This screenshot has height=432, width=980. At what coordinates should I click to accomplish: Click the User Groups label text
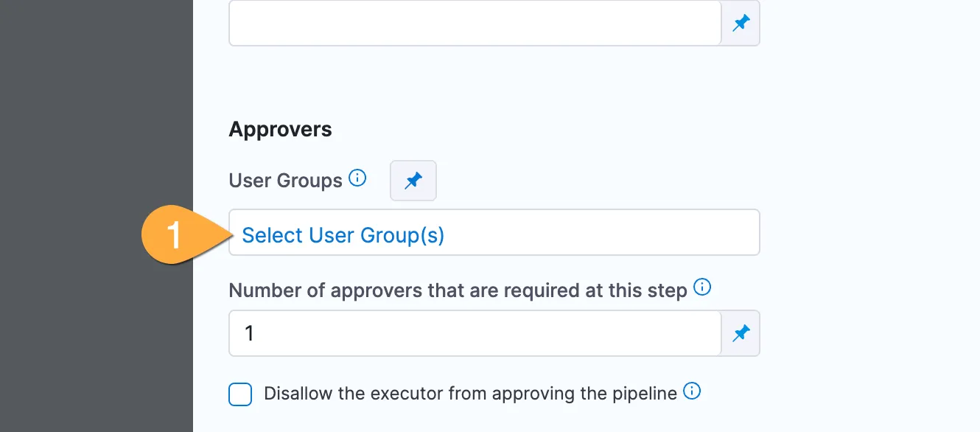(285, 181)
